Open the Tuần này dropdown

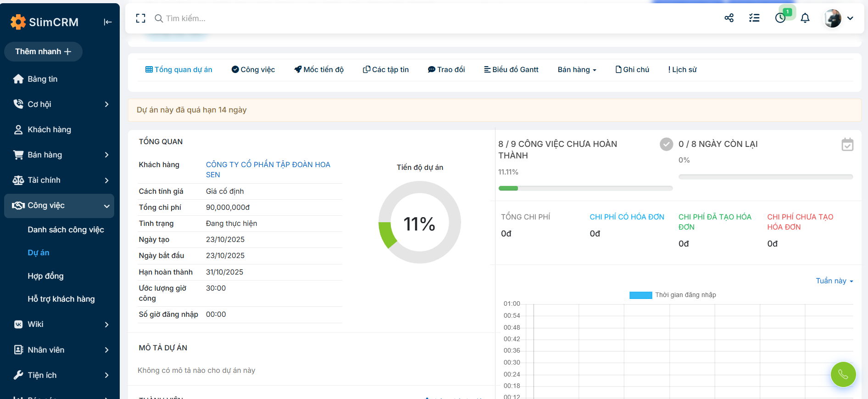(834, 281)
